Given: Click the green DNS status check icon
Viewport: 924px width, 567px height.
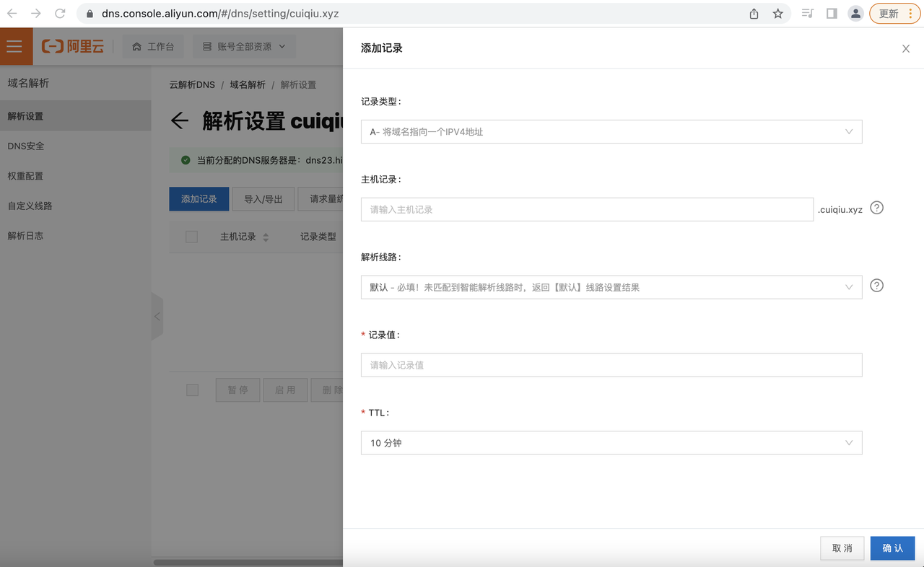Looking at the screenshot, I should (186, 160).
